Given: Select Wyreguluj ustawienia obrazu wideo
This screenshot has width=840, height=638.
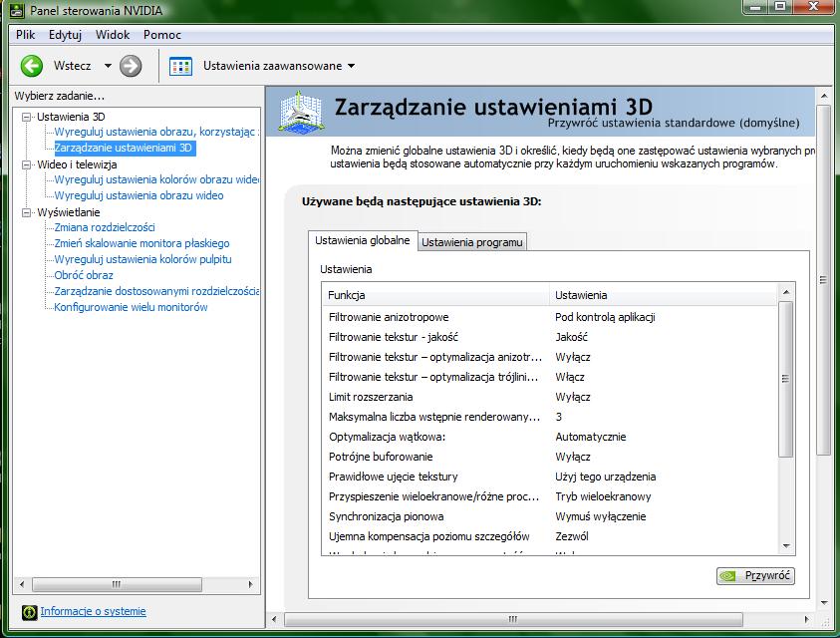Looking at the screenshot, I should click(x=139, y=195).
